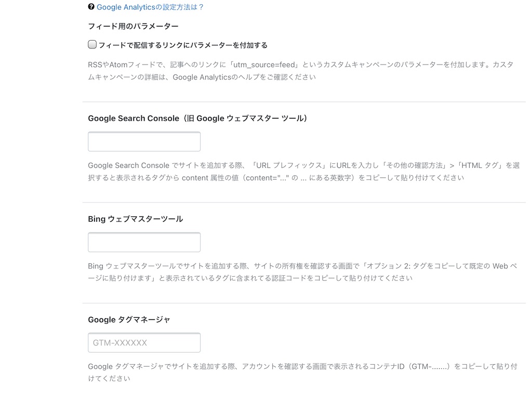Click the Bing ウェブマスターツール section heading
This screenshot has width=532, height=400.
point(135,218)
